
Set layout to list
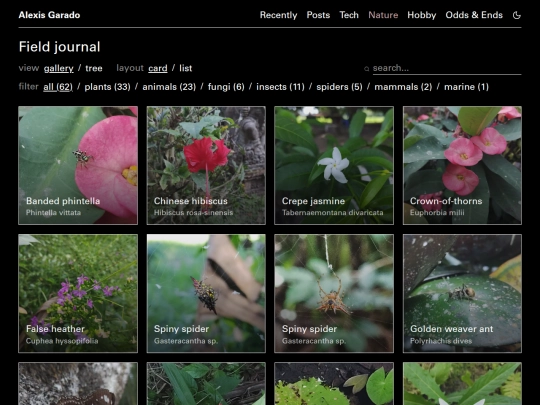point(186,68)
